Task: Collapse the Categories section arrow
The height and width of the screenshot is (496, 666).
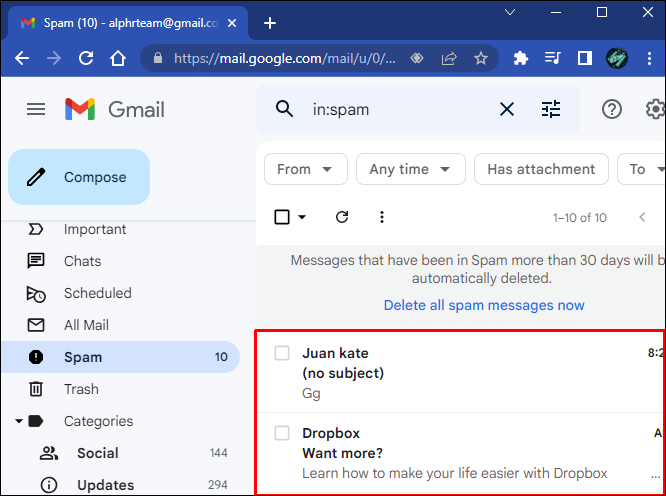Action: tap(19, 421)
